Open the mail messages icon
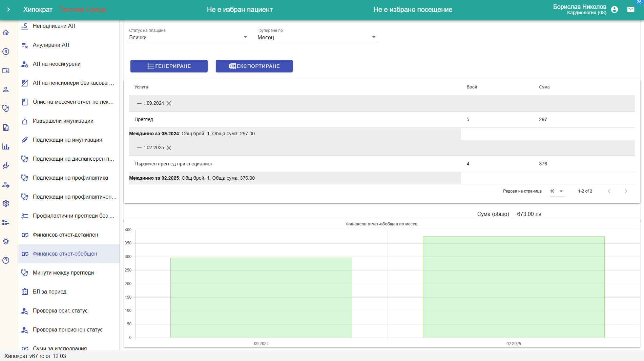 [x=631, y=9]
